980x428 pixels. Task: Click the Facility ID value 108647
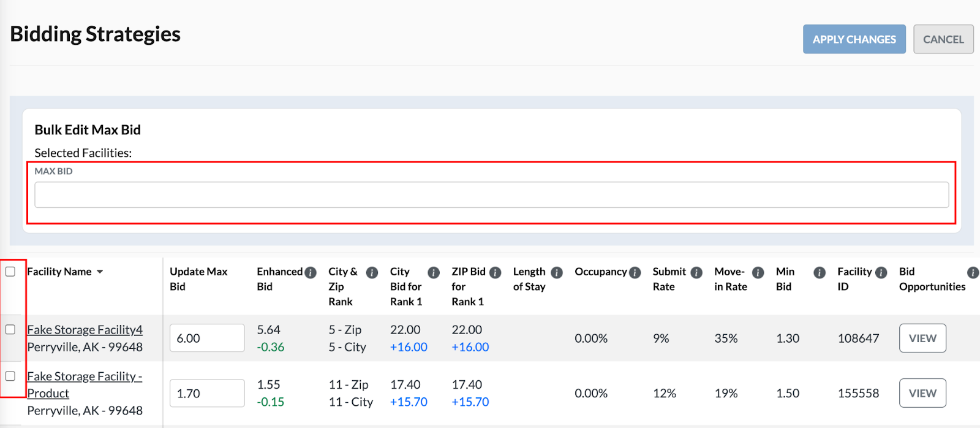(858, 338)
